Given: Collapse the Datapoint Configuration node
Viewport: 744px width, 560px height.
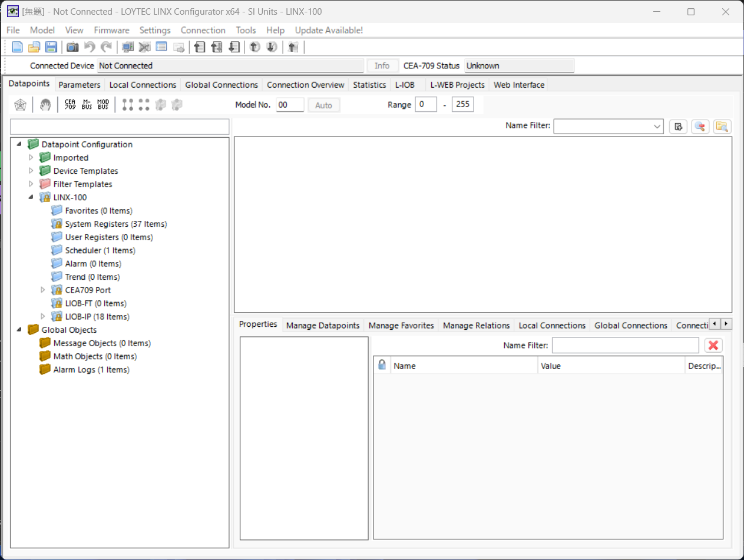Looking at the screenshot, I should tap(18, 144).
